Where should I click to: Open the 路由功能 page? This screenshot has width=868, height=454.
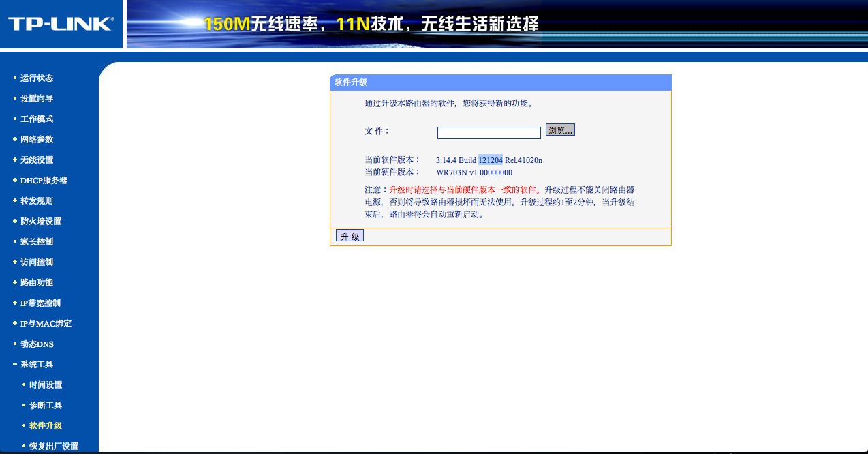pyautogui.click(x=37, y=282)
